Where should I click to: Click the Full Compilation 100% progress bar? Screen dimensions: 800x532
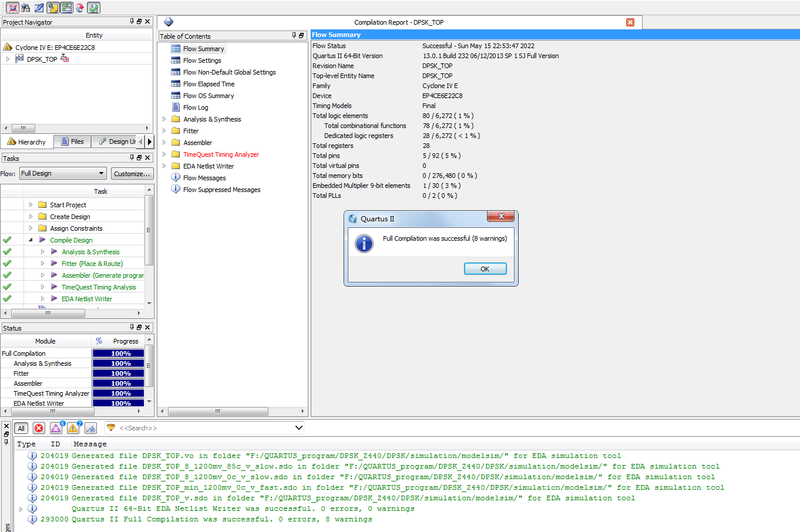pos(118,353)
